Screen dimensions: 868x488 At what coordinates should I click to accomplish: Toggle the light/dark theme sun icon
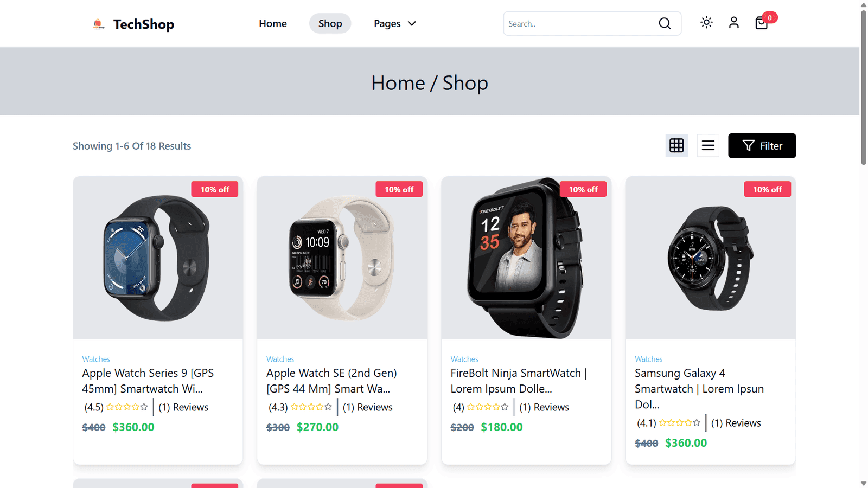(x=706, y=22)
